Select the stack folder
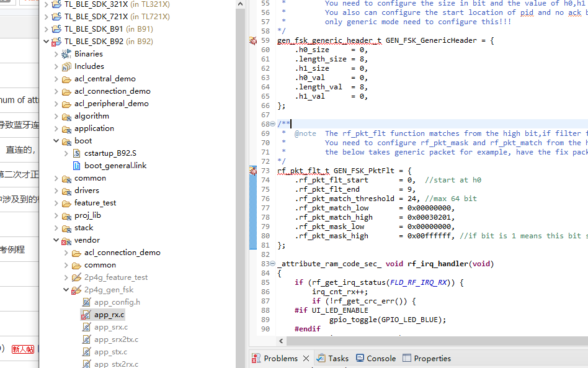Screen dimensions: 588x368 click(84, 227)
